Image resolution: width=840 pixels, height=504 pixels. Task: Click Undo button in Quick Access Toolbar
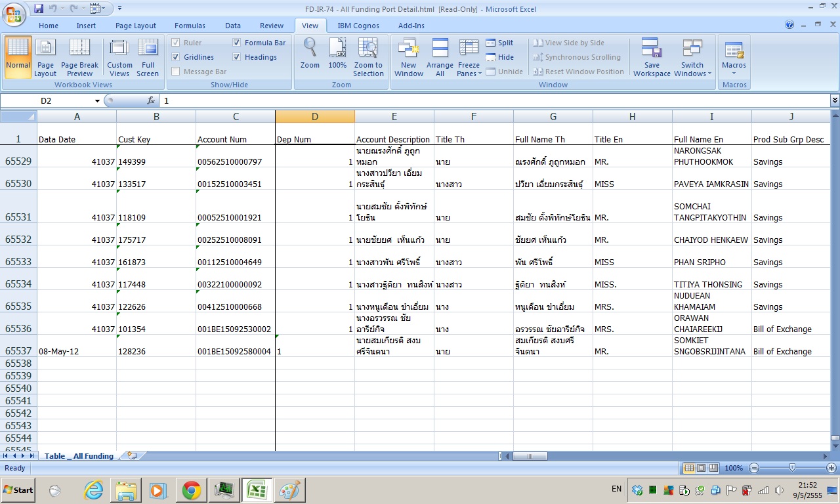coord(53,9)
